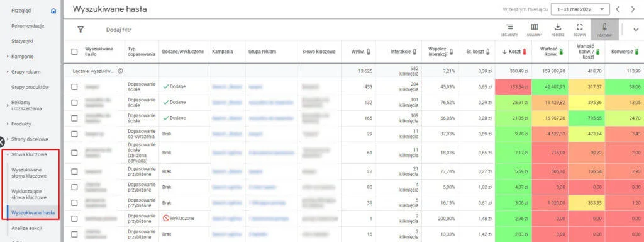Tick the select-all checkbox in table header
Image resolution: width=644 pixels, height=242 pixels.
(x=74, y=52)
